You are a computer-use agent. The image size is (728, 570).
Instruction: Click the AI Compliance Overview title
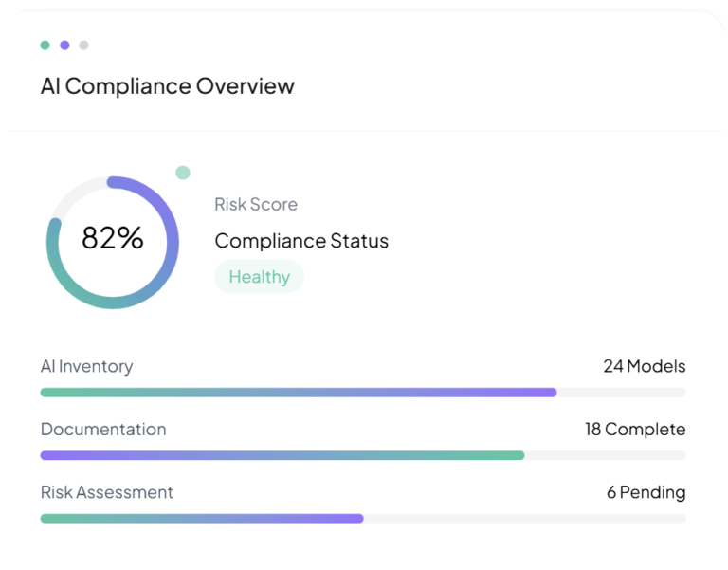(168, 86)
